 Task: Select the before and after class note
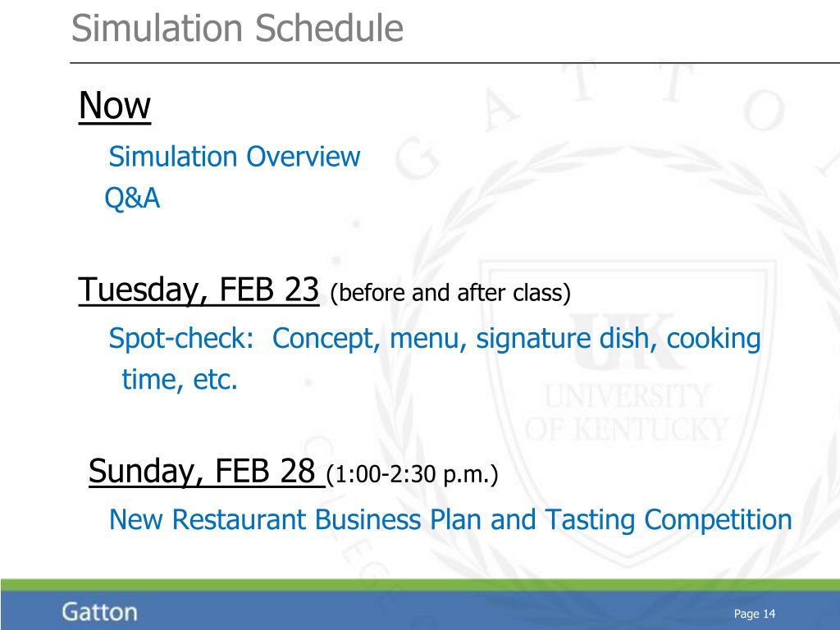(x=450, y=294)
